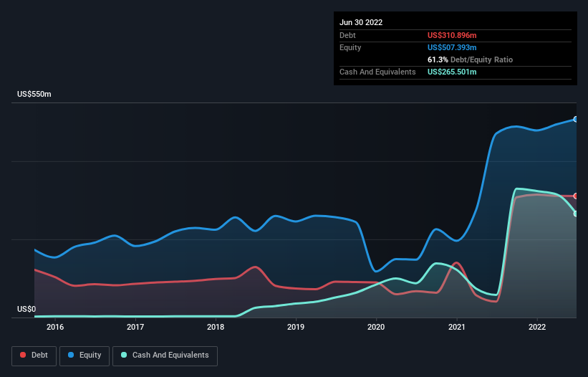Click the blue Equity legend dot
This screenshot has width=588, height=377.
[x=71, y=355]
